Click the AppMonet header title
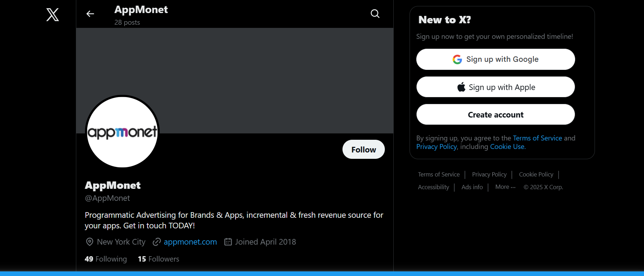This screenshot has height=276, width=644. (x=141, y=10)
